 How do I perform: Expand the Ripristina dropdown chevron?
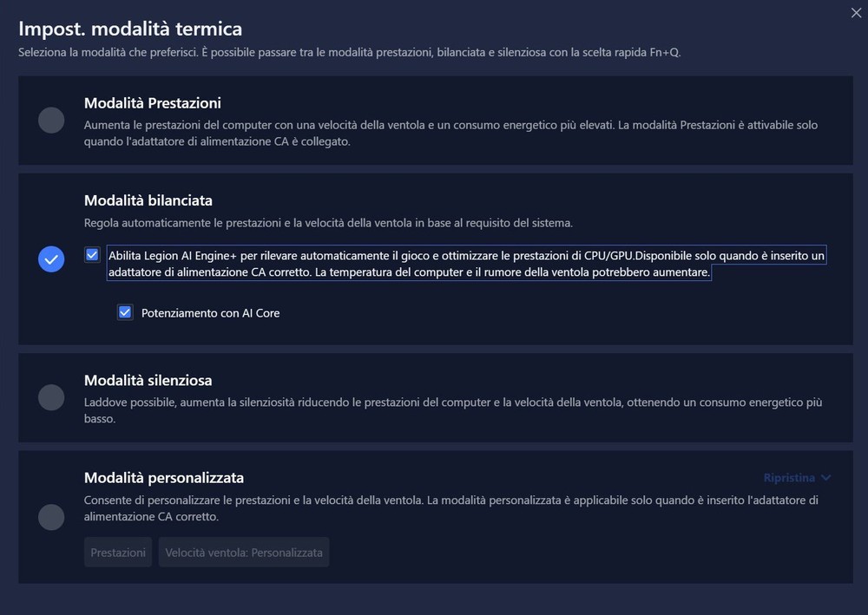(825, 478)
